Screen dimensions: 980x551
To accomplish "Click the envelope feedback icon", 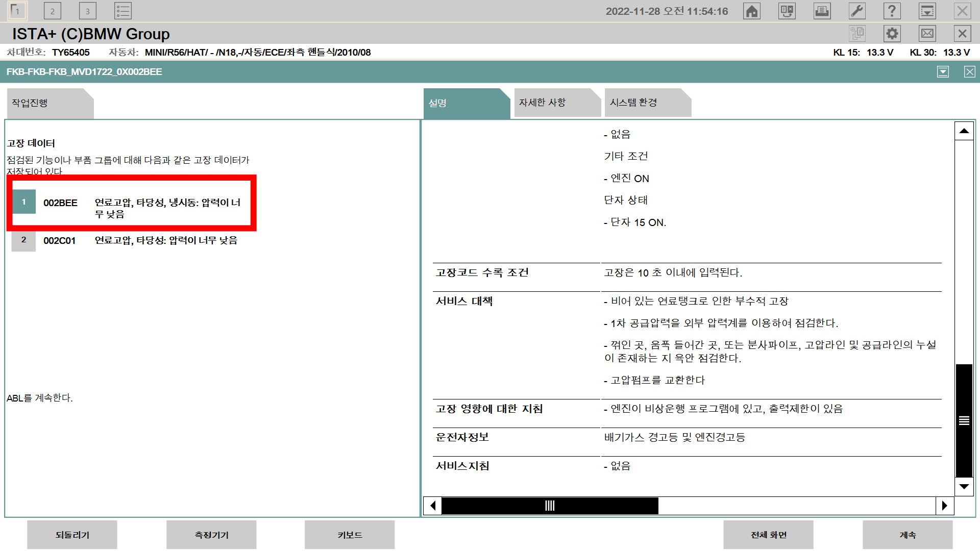I will tap(927, 34).
